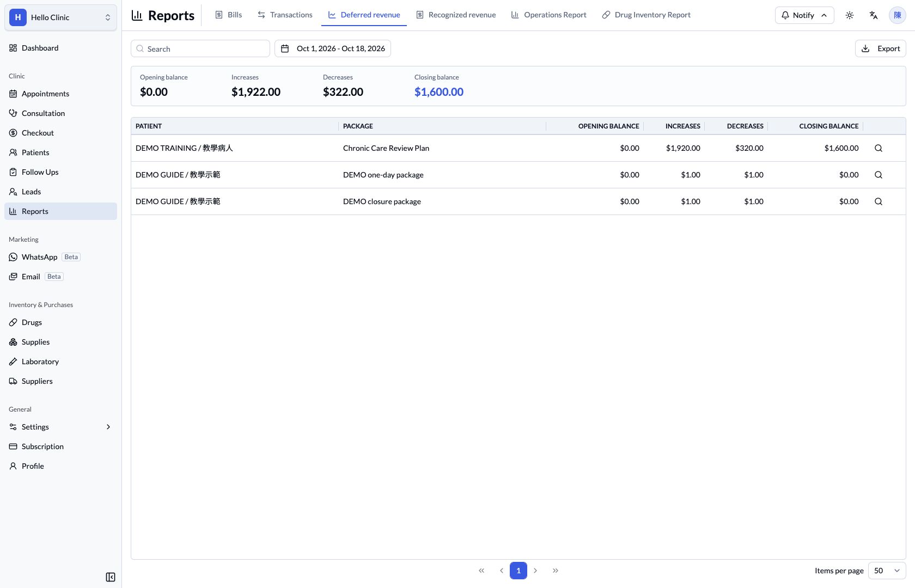This screenshot has height=588, width=915.
Task: Go to the next page
Action: tap(535, 571)
